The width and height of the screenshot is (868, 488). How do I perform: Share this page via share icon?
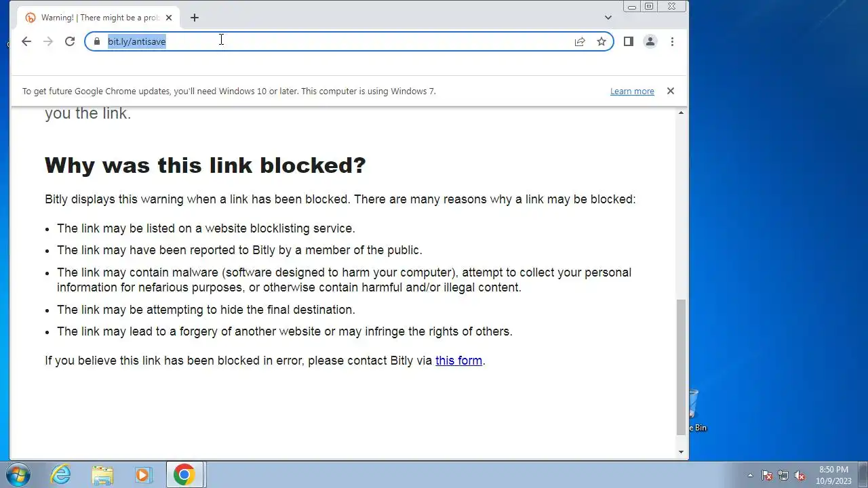(580, 41)
